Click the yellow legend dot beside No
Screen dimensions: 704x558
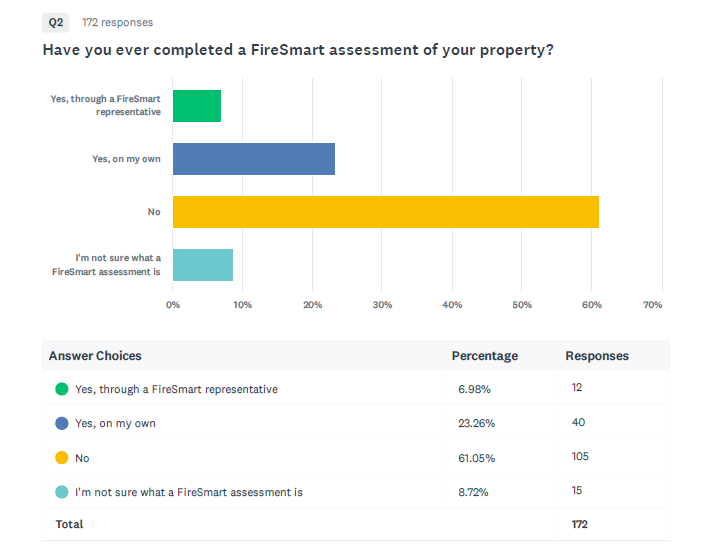[x=62, y=457]
